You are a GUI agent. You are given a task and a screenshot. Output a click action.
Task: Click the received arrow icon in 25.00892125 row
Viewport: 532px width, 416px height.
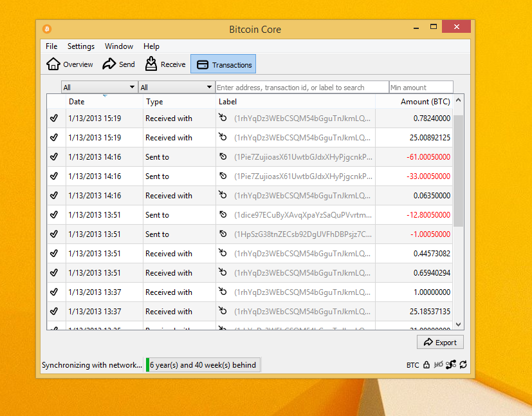(x=223, y=137)
